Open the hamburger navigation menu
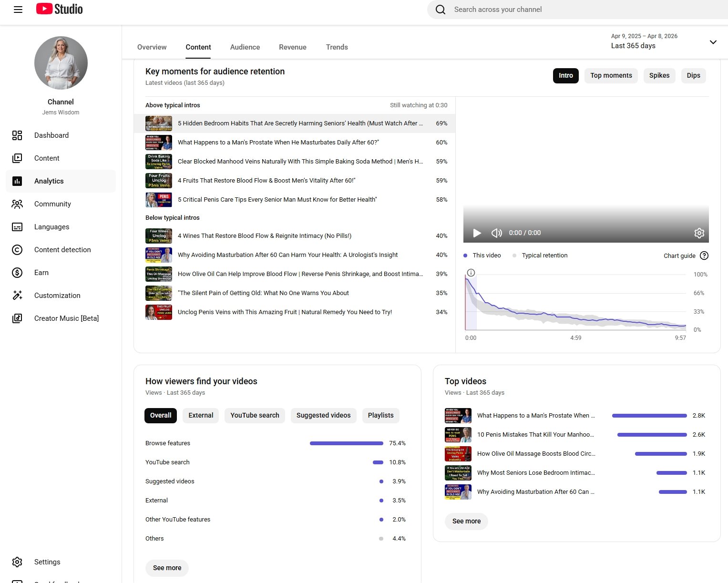 (18, 10)
